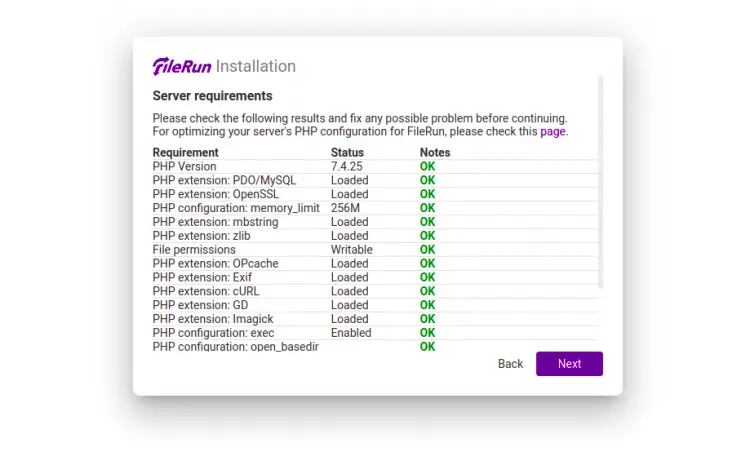Click the Next button
750x456 pixels.
(569, 364)
